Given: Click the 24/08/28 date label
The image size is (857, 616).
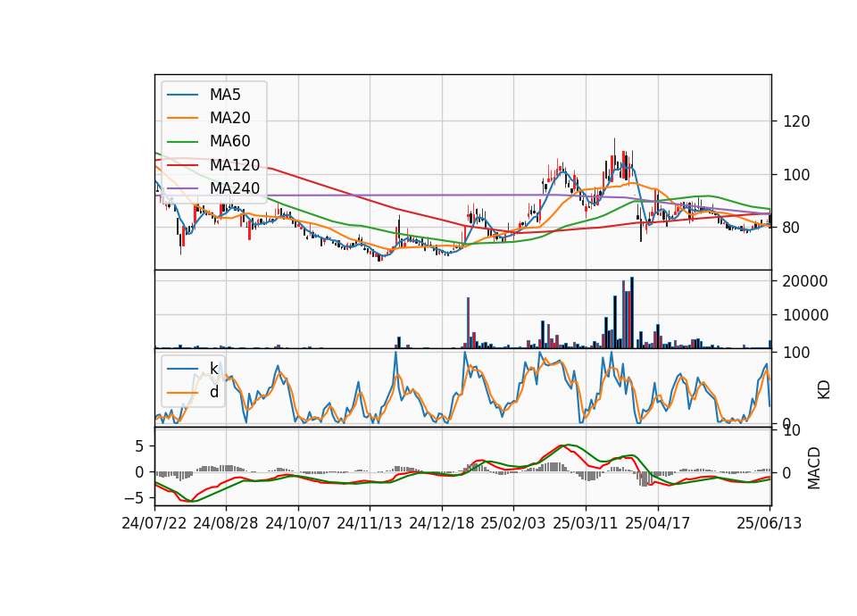Looking at the screenshot, I should click(226, 523).
